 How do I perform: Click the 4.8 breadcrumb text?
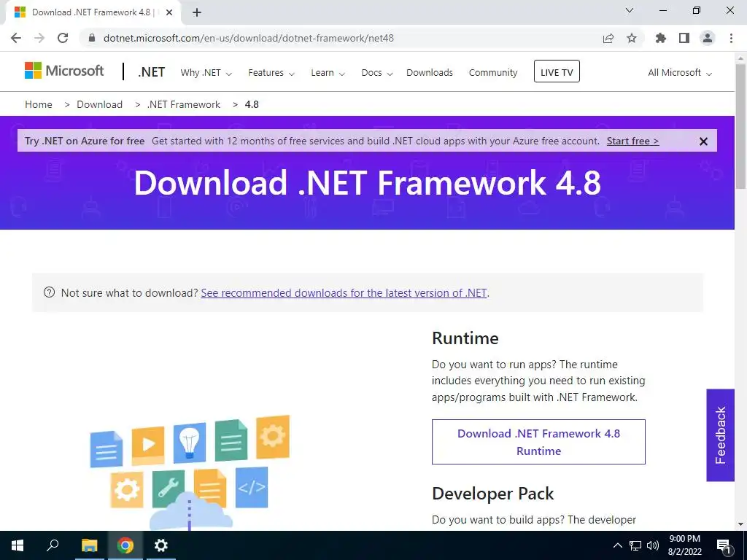coord(252,104)
